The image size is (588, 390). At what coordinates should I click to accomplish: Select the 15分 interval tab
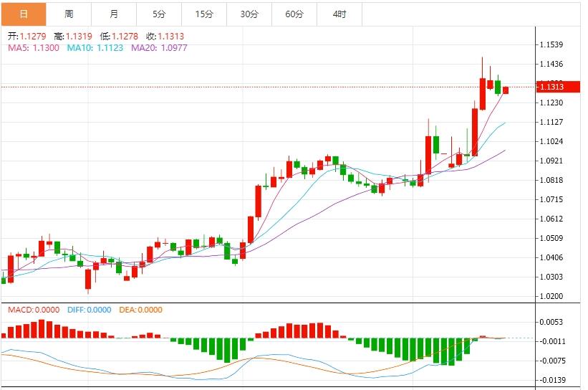[x=204, y=14]
